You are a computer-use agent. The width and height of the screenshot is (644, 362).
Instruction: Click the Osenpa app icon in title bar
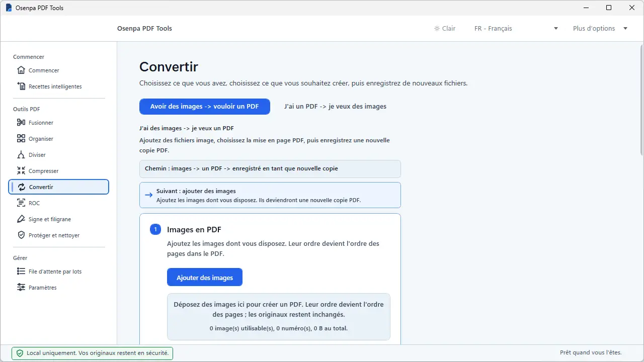point(9,8)
